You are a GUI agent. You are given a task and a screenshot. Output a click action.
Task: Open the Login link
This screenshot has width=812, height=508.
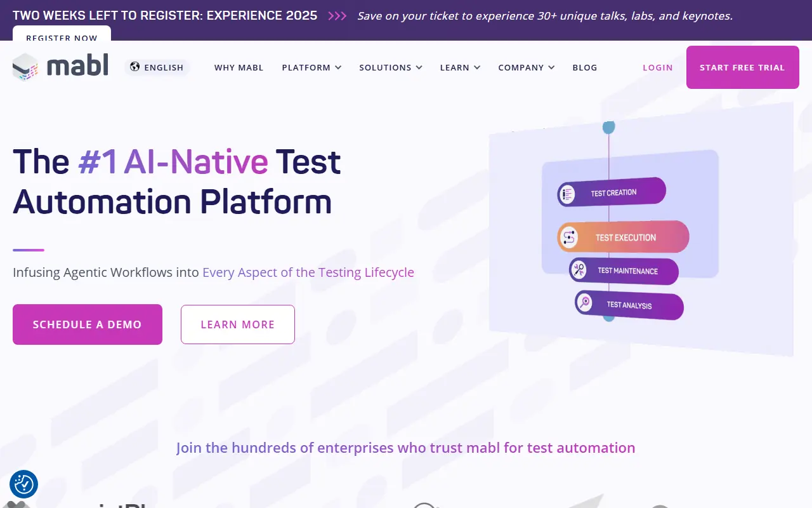click(x=657, y=67)
